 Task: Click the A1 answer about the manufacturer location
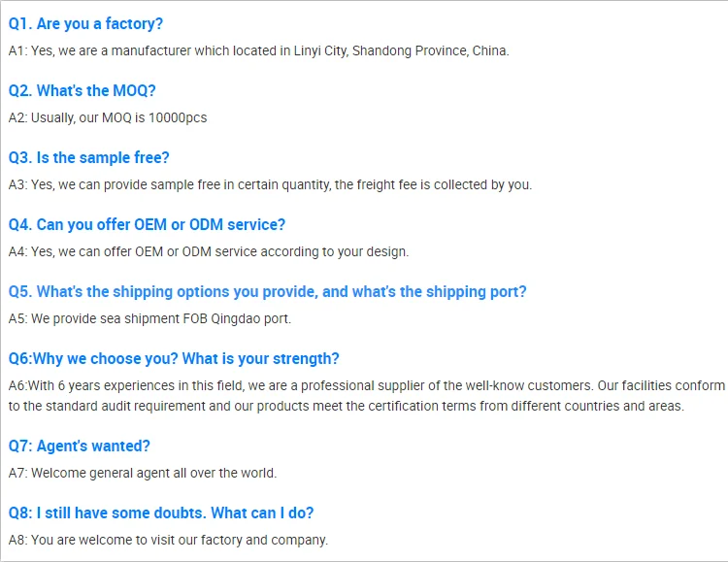[x=258, y=50]
